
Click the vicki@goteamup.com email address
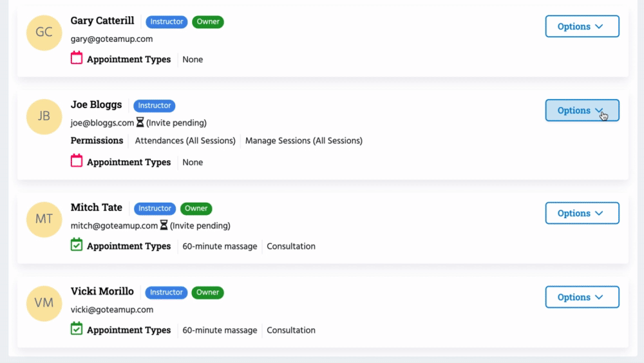(112, 310)
